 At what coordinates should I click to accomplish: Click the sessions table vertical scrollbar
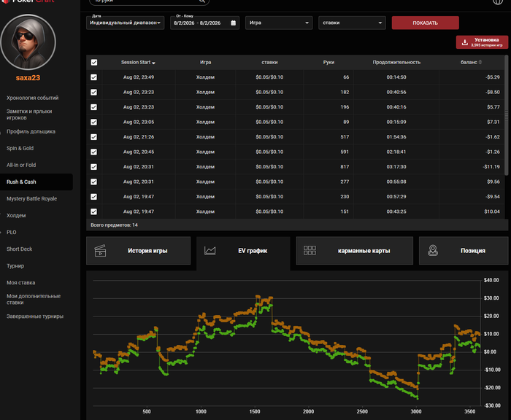coord(507,116)
